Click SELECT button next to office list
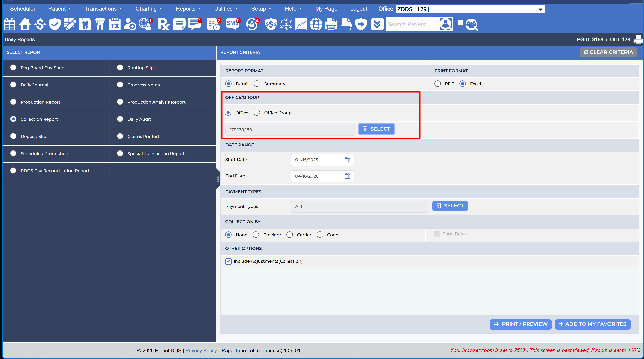Viewport: 644px width, 359px height. (x=376, y=129)
